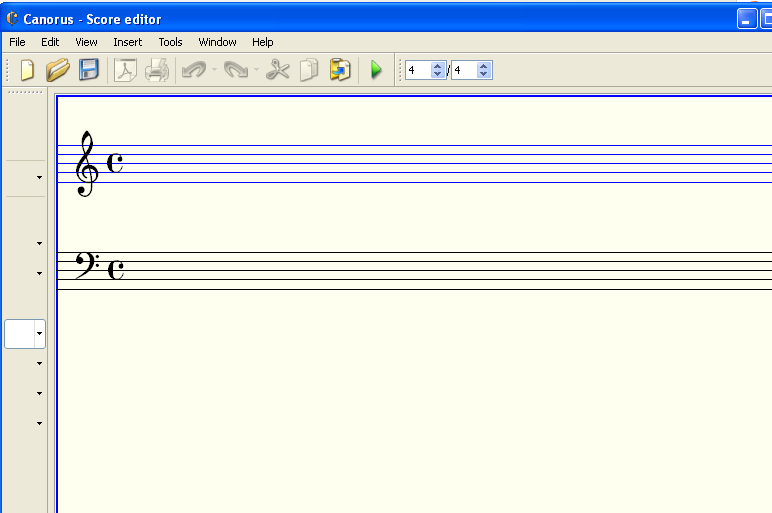Open the Window menu

point(217,42)
